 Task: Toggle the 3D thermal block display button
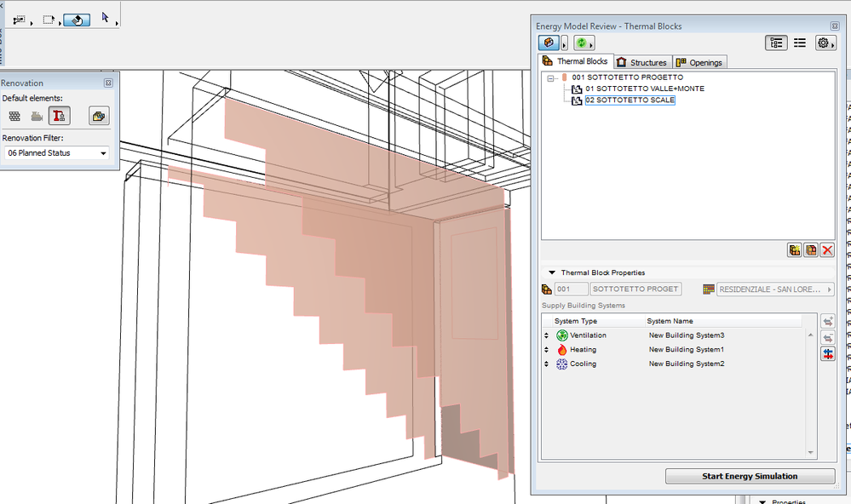point(549,43)
